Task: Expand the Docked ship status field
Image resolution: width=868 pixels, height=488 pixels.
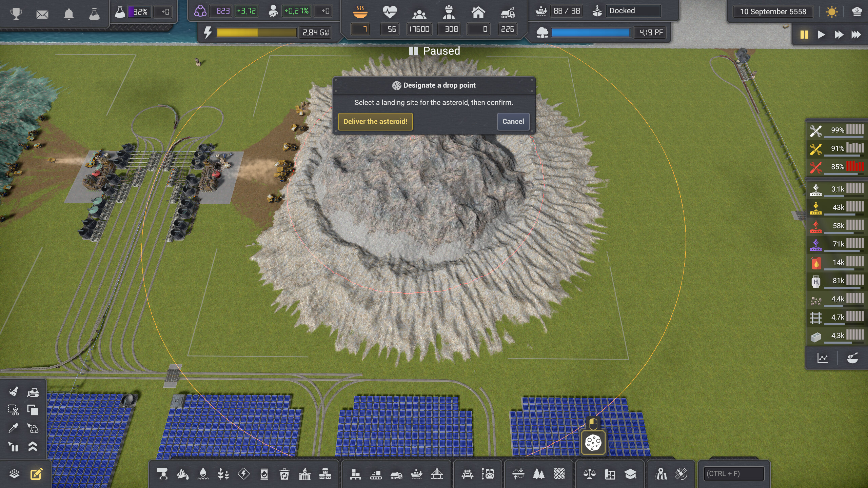Action: 633,11
